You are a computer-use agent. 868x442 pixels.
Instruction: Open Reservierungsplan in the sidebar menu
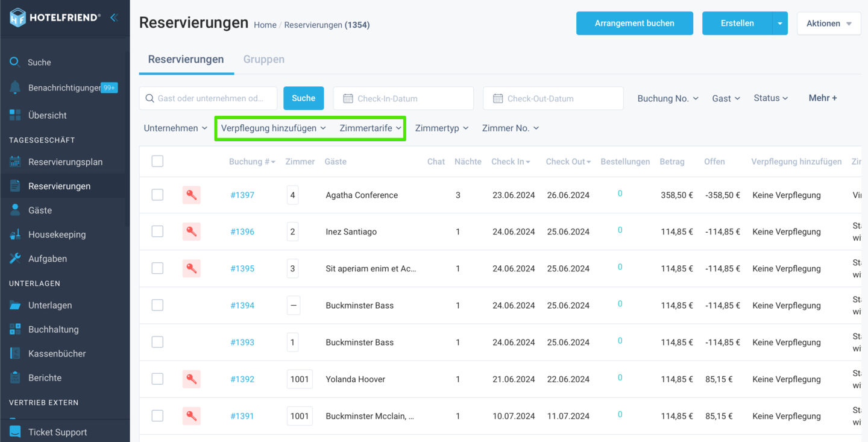pyautogui.click(x=64, y=162)
